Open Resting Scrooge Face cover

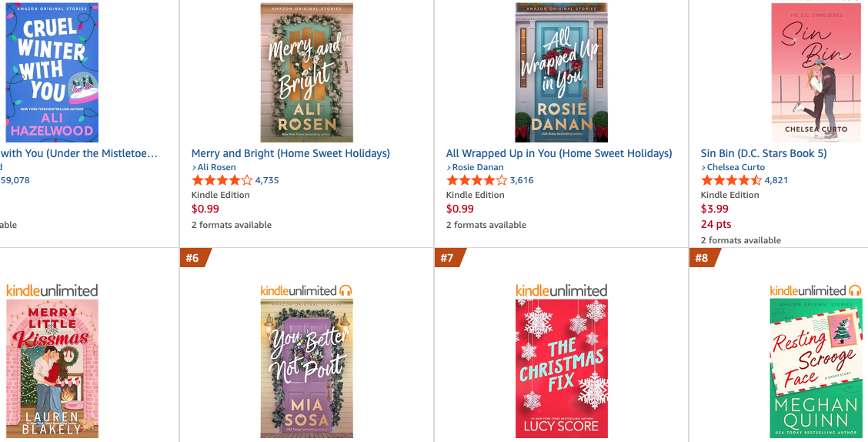(816, 369)
